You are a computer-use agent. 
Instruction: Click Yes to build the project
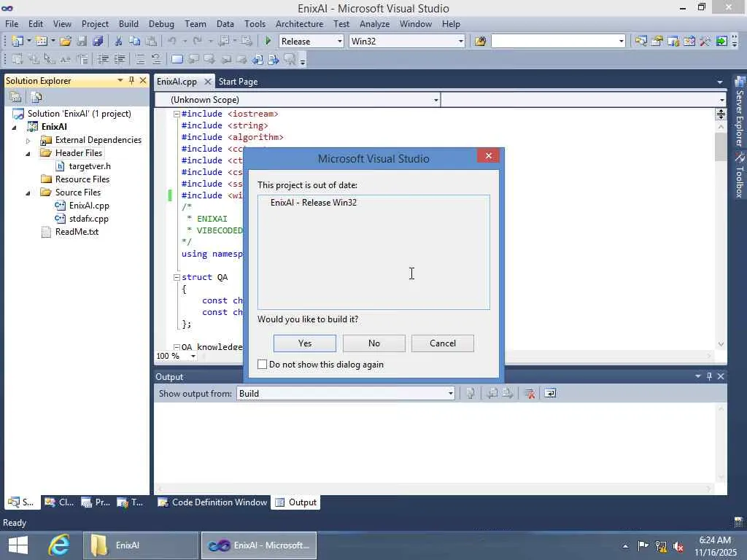pos(304,343)
